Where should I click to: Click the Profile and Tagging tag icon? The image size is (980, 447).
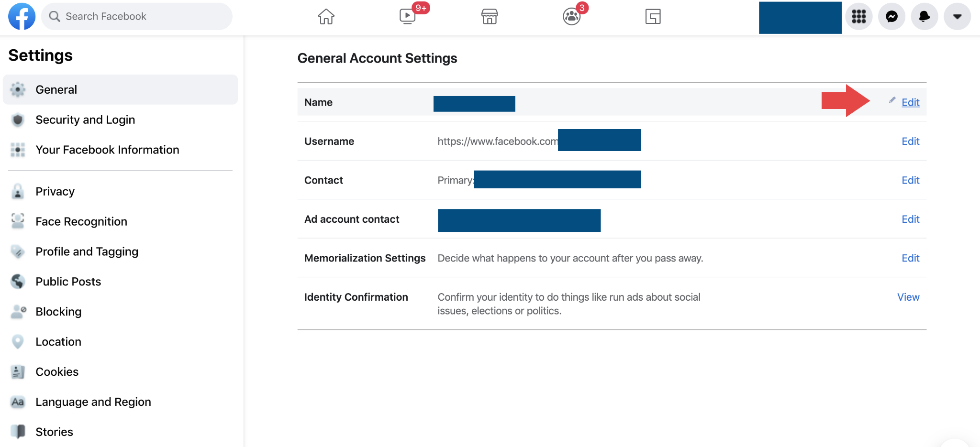click(18, 251)
